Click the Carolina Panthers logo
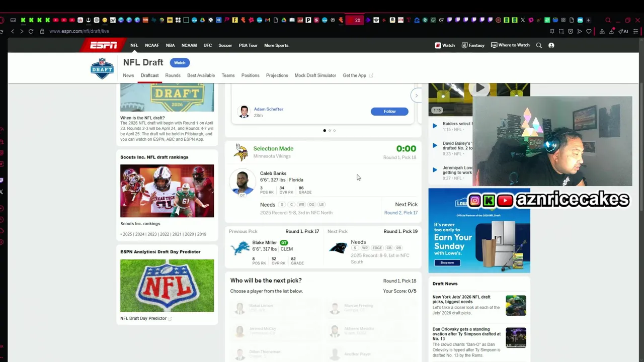This screenshot has width=644, height=362. point(338,248)
